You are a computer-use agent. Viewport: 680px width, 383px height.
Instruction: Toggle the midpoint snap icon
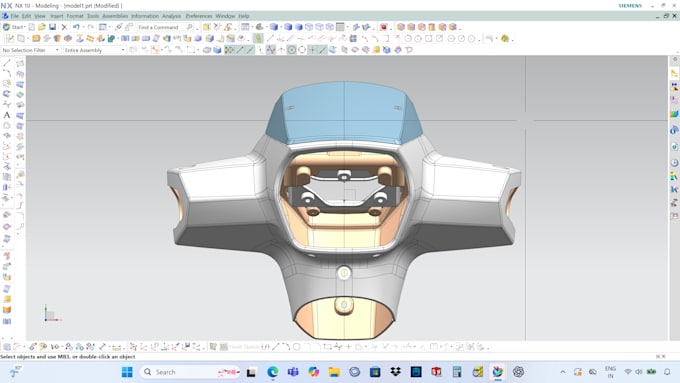coord(250,50)
